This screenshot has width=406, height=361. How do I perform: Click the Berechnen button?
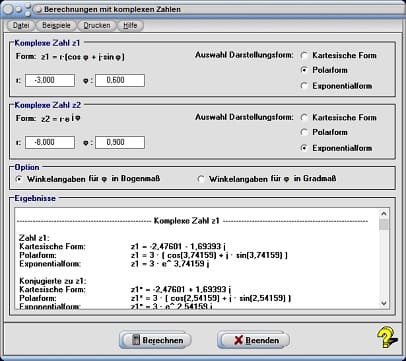(155, 340)
